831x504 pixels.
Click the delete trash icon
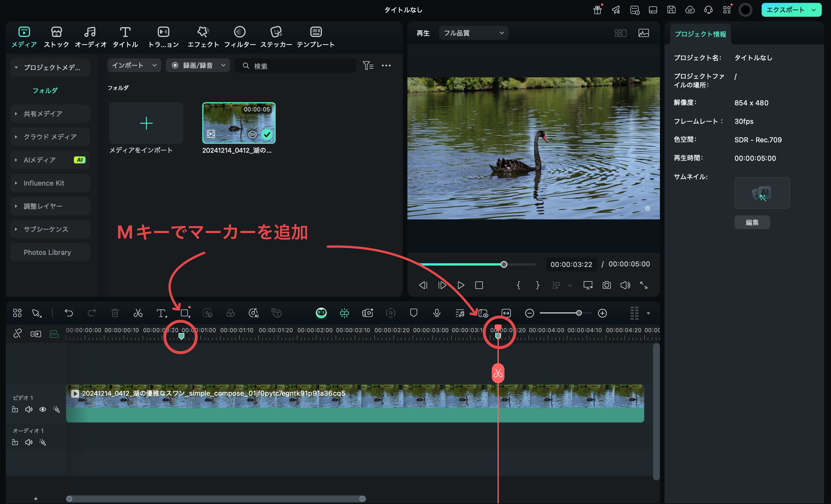(x=115, y=313)
